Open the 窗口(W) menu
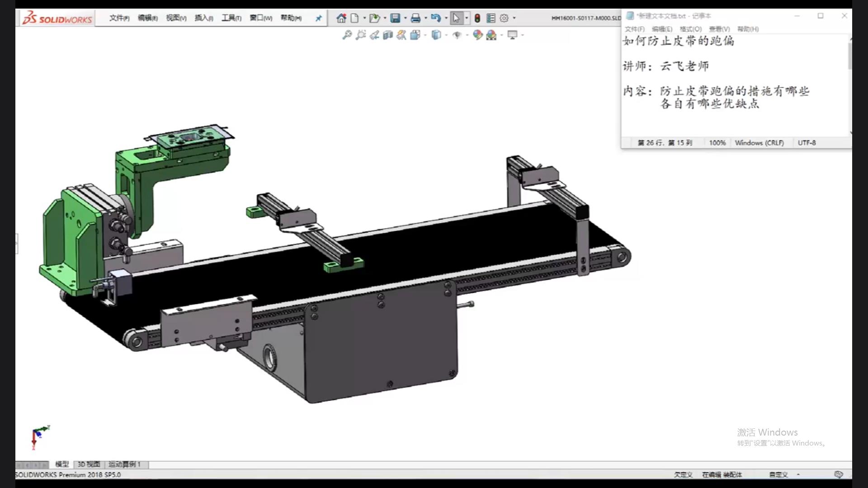The image size is (868, 488). coord(261,18)
